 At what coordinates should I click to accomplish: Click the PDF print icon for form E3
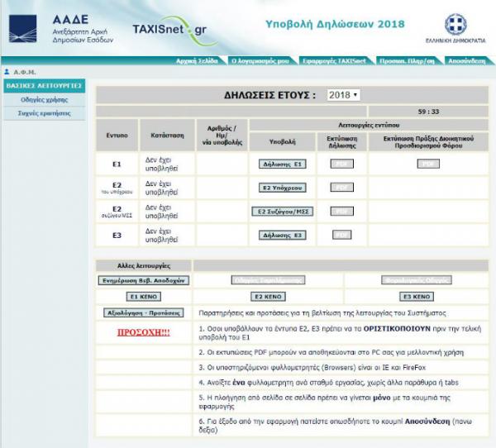(x=341, y=235)
